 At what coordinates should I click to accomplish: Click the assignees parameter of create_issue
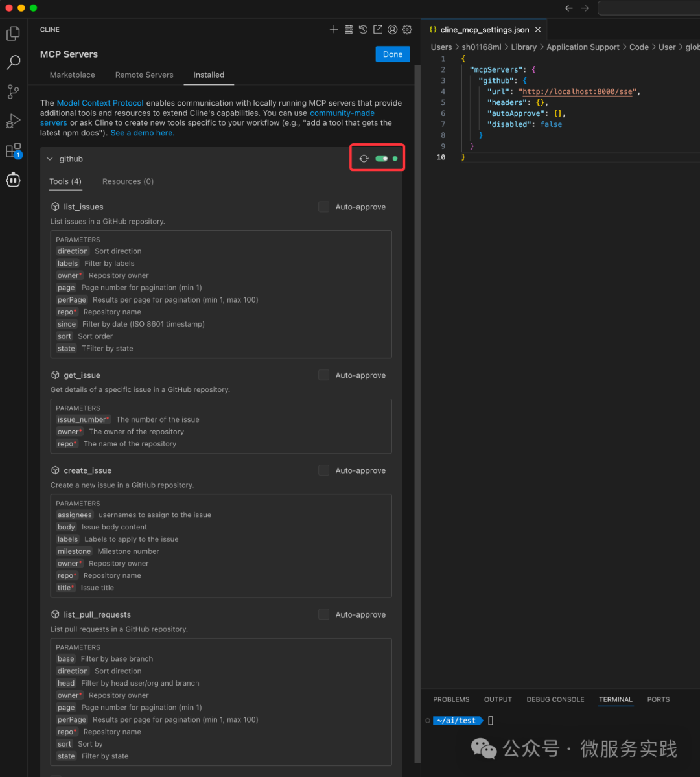pos(75,515)
